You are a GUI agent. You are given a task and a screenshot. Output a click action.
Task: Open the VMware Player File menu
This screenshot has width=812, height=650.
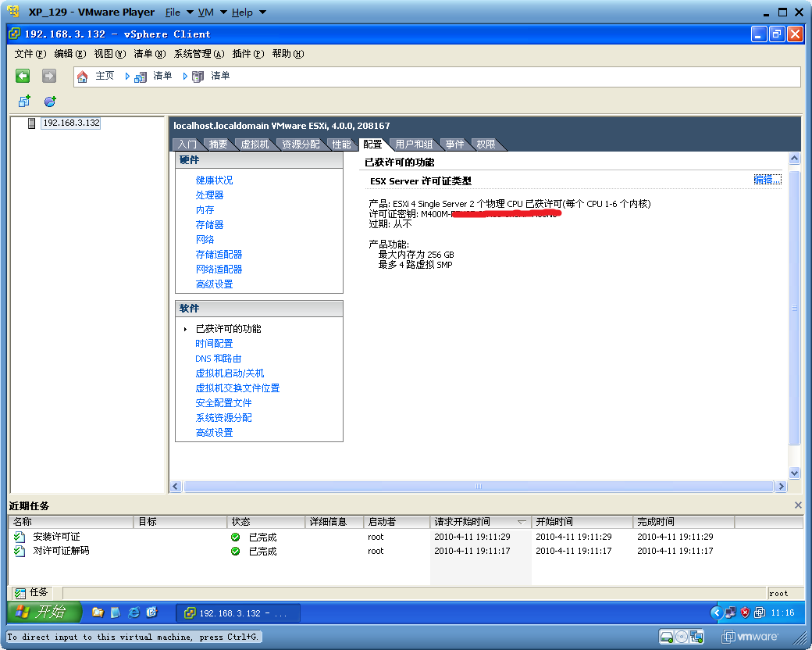179,12
